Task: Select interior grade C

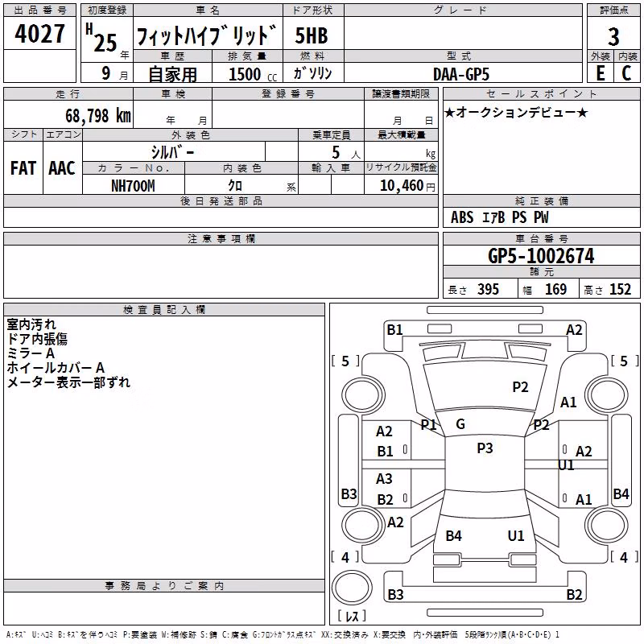Action: click(626, 73)
